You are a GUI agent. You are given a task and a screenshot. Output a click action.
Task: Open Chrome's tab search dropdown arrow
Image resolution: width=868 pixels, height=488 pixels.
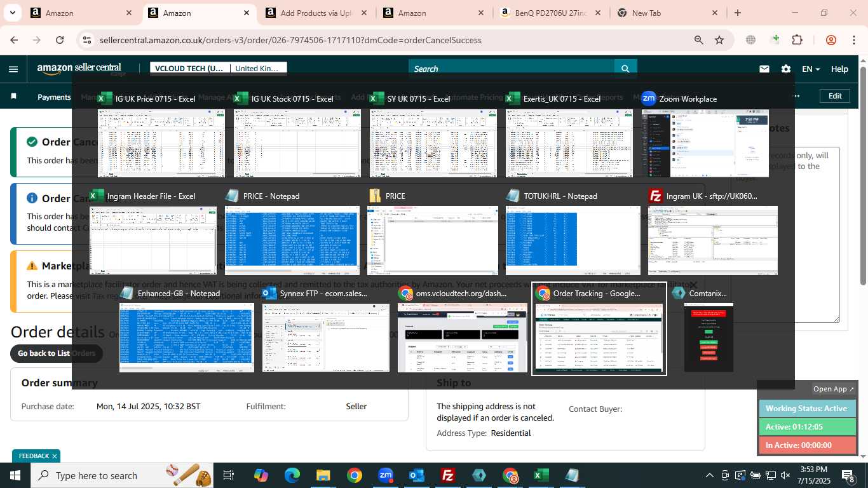click(x=13, y=13)
